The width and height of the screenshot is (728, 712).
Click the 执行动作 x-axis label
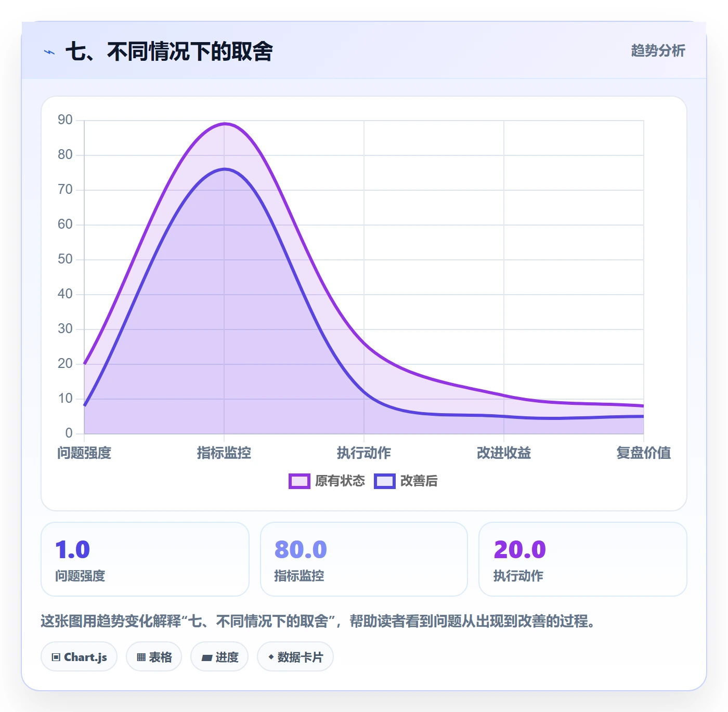click(364, 453)
